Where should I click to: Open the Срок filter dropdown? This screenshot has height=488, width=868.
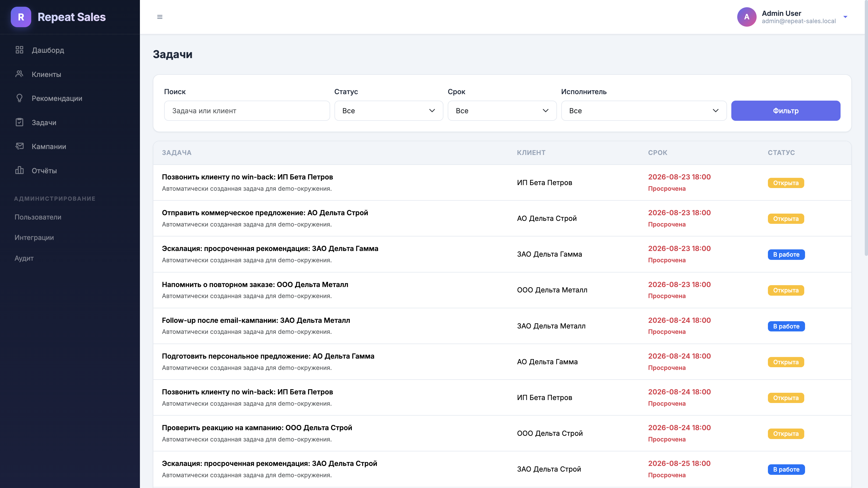502,111
